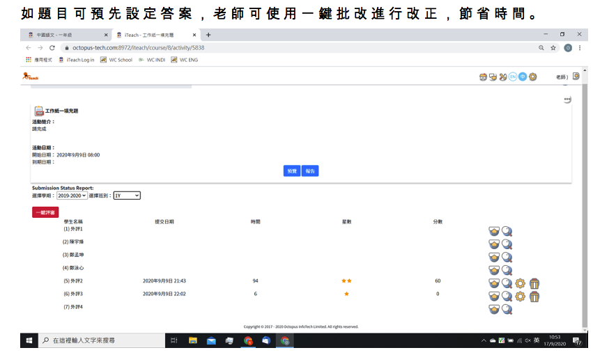Close the iTeach 工作紙 browser tab
The width and height of the screenshot is (616, 364).
(x=194, y=35)
